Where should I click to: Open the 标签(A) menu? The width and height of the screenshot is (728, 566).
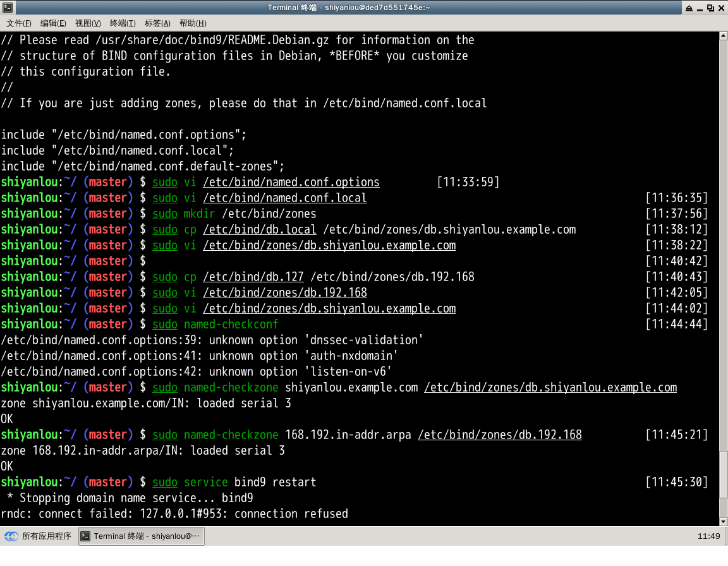tap(157, 23)
